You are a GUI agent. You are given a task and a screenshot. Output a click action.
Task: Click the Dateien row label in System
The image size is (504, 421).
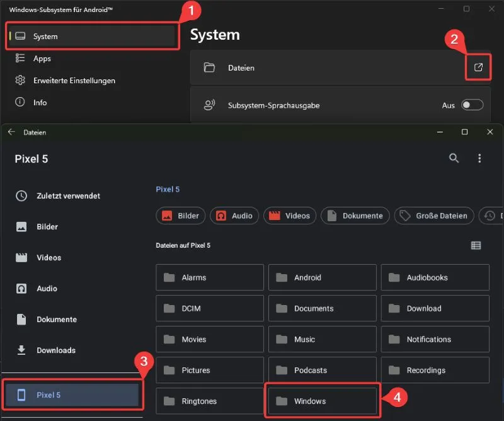[241, 68]
